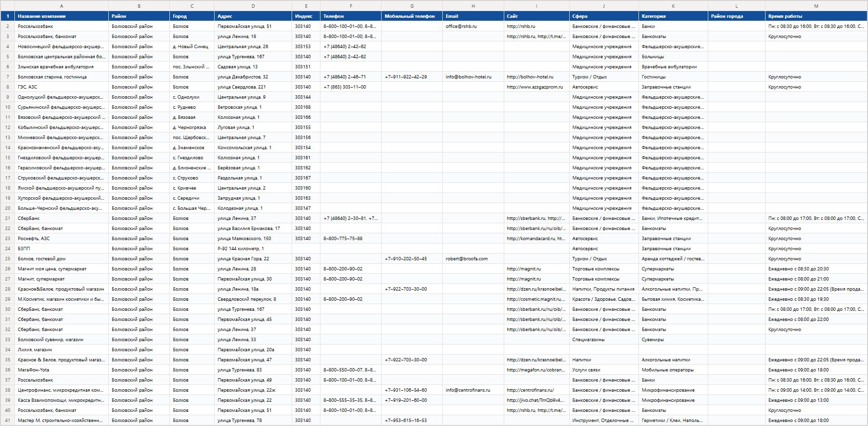This screenshot has height=434, width=868.
Task: Click the city cell 'д. Новый Синец'
Action: 192,47
